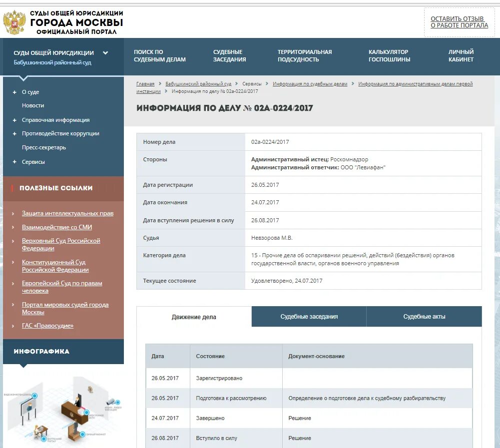Click the 'Зарегистрировано' row state

click(x=219, y=378)
